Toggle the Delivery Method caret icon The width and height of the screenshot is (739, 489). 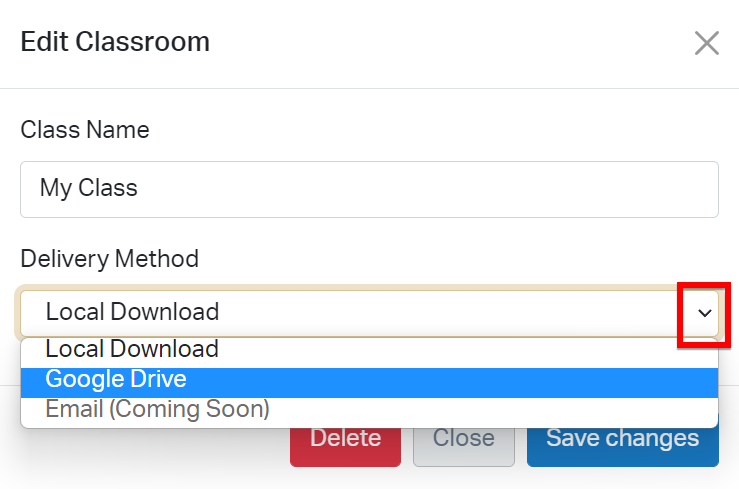(x=705, y=313)
